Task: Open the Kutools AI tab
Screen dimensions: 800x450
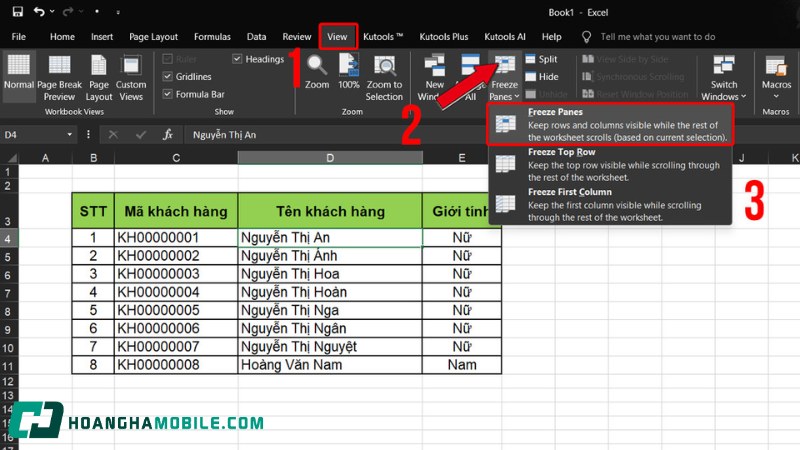Action: [505, 37]
